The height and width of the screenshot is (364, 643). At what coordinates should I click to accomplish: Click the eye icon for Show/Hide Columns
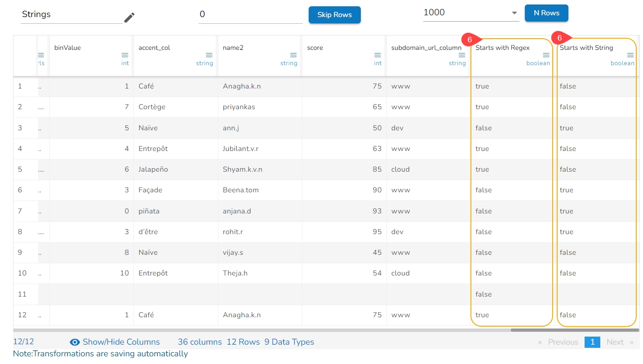(x=75, y=342)
